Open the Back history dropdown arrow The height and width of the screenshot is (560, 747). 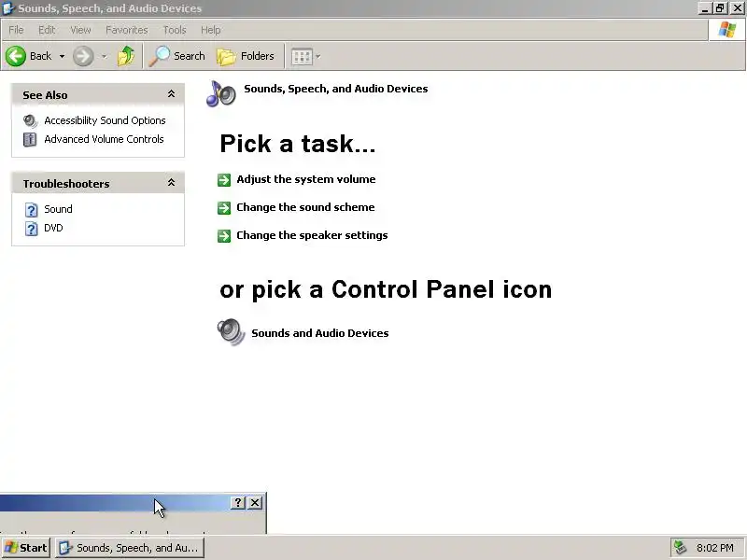coord(62,56)
